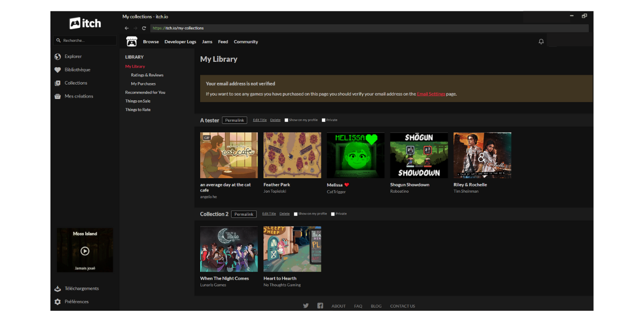Image resolution: width=644 pixels, height=322 pixels.
Task: Open Things to Rate
Action: (138, 109)
